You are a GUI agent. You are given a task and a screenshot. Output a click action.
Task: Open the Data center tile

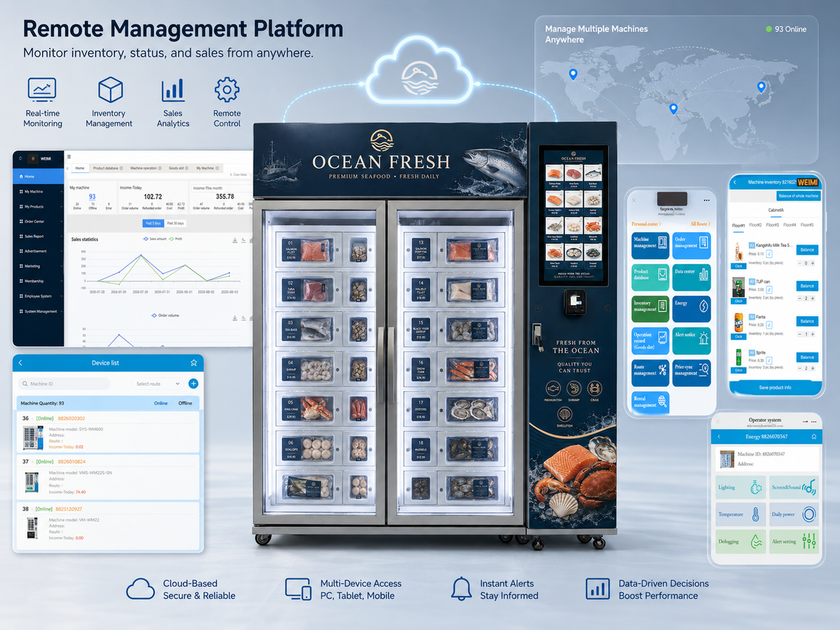(692, 278)
